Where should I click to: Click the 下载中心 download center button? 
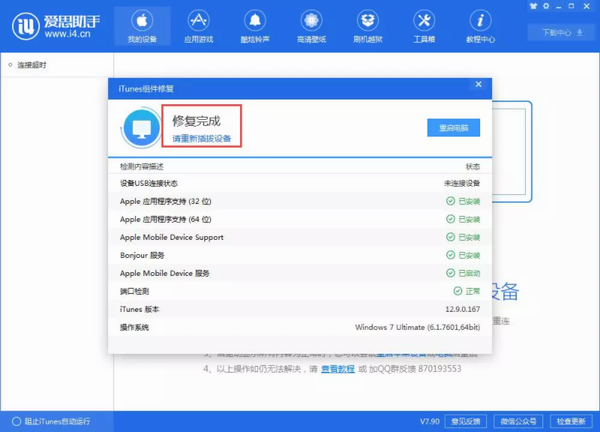tap(562, 33)
